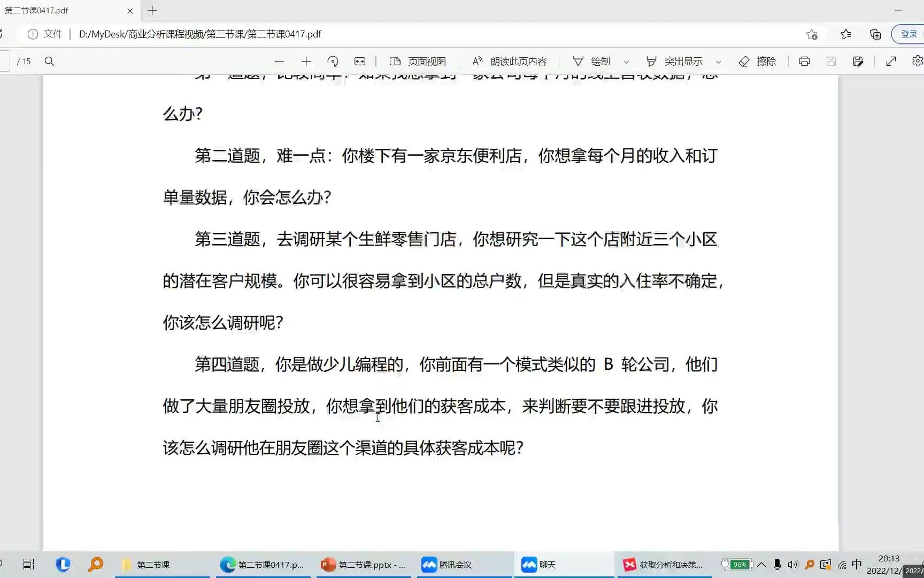The height and width of the screenshot is (578, 924).
Task: Start 朗读此页内容 read aloud
Action: (510, 62)
